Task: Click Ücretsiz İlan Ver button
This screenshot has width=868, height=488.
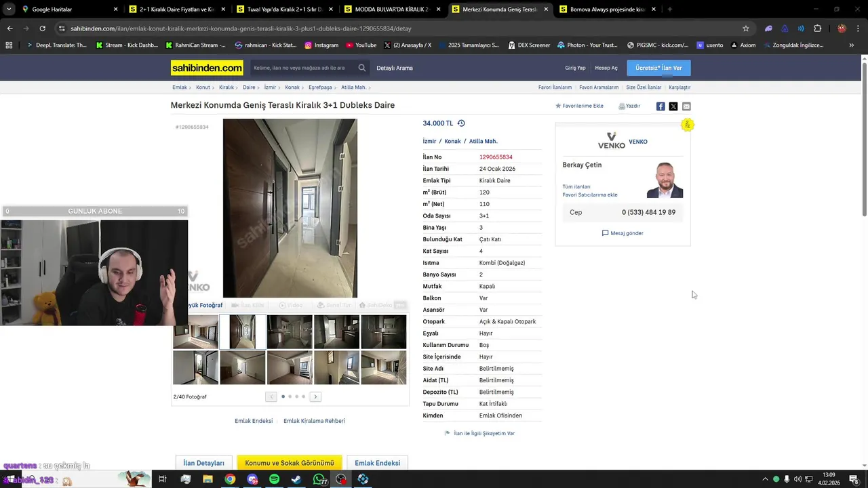Action: (658, 68)
